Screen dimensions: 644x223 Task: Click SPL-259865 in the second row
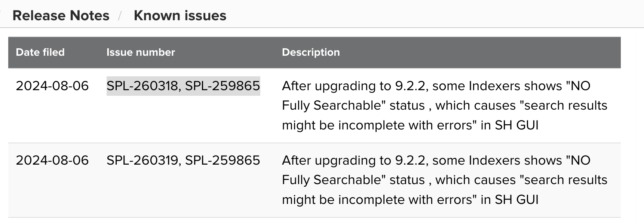click(223, 161)
